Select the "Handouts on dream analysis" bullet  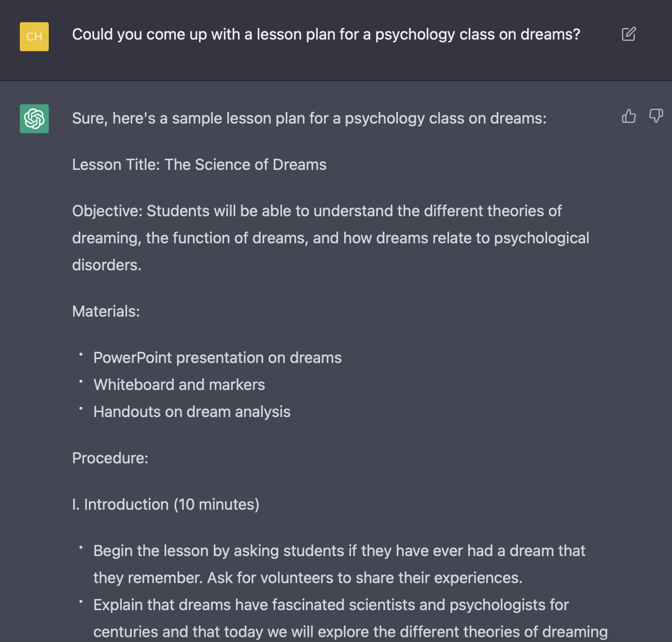coord(192,412)
